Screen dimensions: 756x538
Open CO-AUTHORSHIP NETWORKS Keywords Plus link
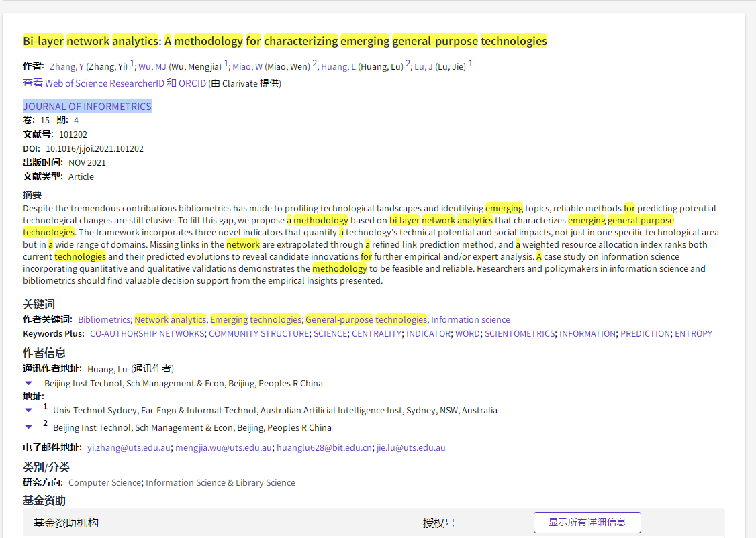(147, 333)
